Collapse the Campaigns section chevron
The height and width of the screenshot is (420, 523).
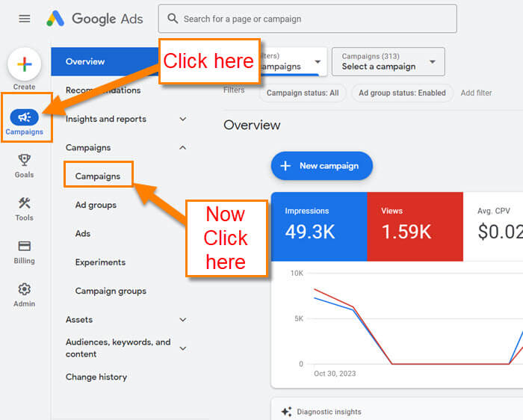(183, 147)
